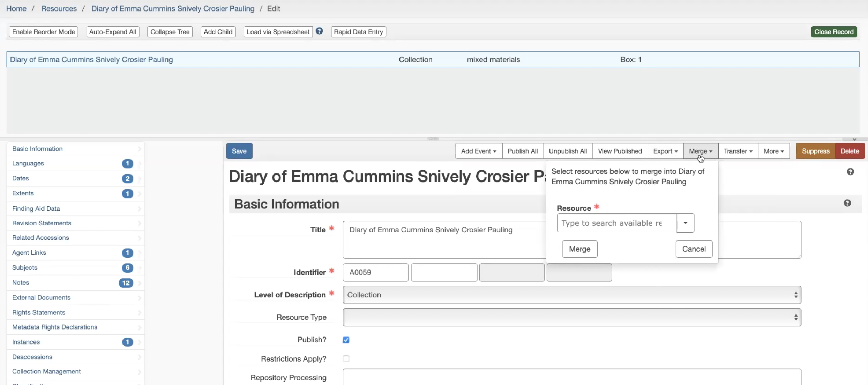Open the Add Event dropdown
This screenshot has width=868, height=385.
tap(478, 151)
